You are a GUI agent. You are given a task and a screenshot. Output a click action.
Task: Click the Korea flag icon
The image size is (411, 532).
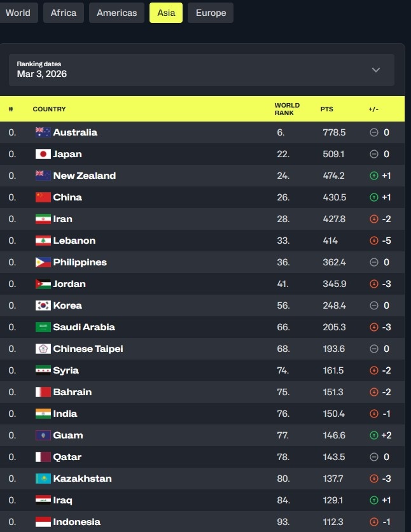point(43,305)
